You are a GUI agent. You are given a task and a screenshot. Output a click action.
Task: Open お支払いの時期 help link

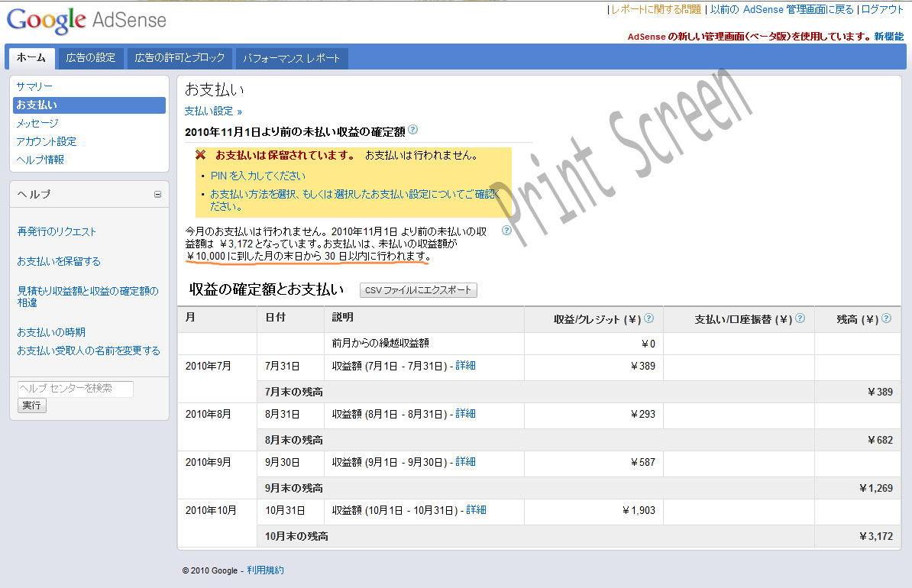click(x=51, y=332)
